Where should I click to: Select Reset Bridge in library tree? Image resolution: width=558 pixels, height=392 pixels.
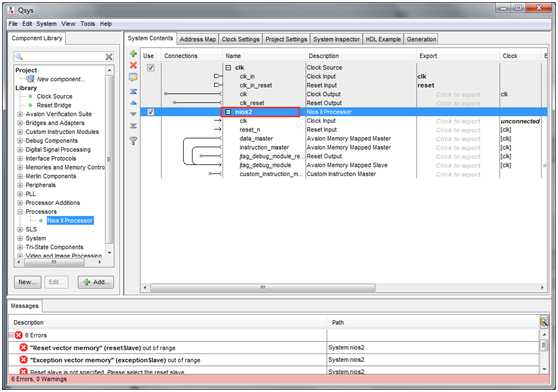pos(54,105)
